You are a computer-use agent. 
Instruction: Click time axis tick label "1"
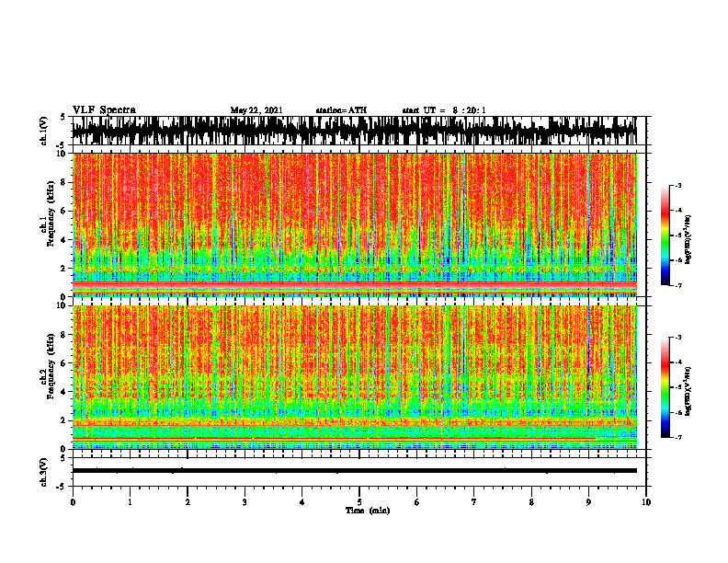(x=130, y=502)
